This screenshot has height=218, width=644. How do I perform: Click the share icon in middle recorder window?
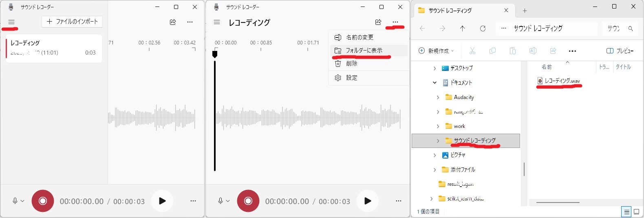click(x=378, y=22)
